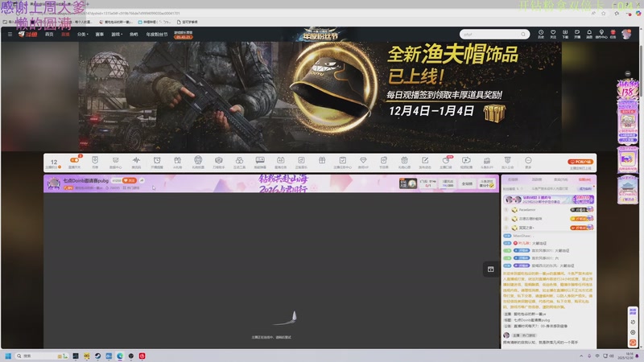Open 下载 icon in header

565,34
